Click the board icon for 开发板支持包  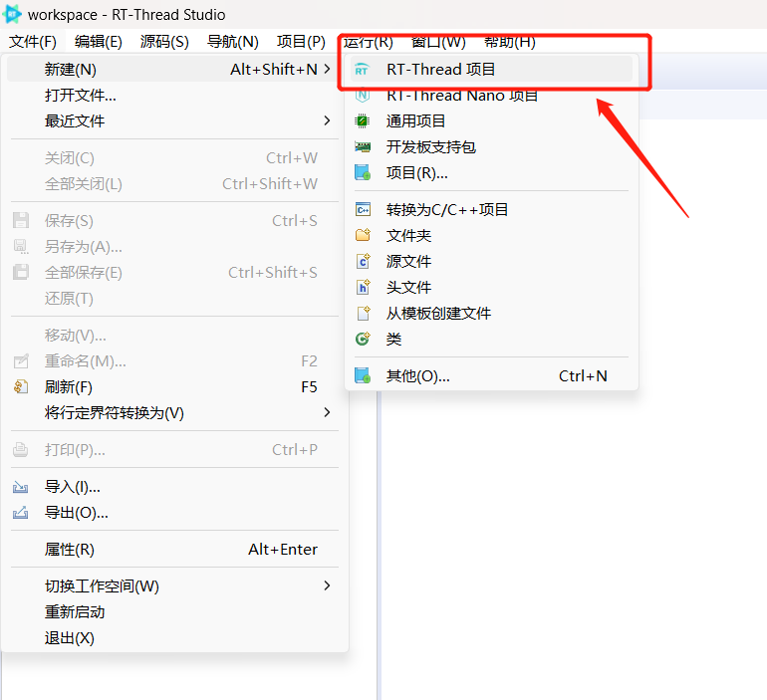(362, 146)
